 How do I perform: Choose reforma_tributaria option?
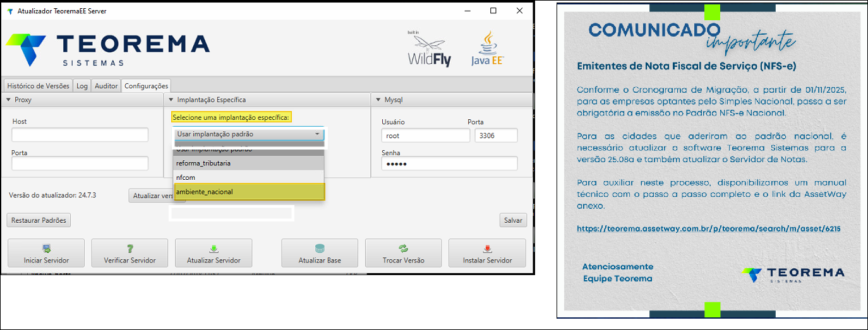tap(249, 163)
